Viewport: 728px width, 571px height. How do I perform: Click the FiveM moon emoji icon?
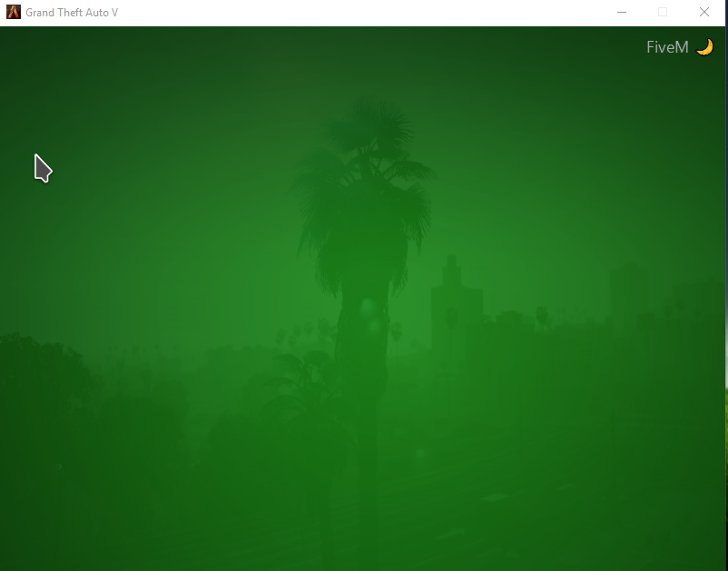(x=704, y=47)
